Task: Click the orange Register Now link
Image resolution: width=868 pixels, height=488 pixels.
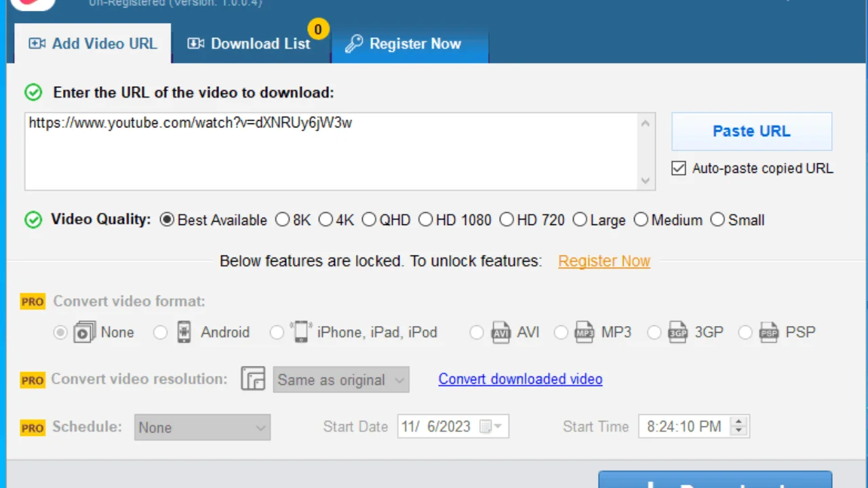Action: tap(604, 261)
